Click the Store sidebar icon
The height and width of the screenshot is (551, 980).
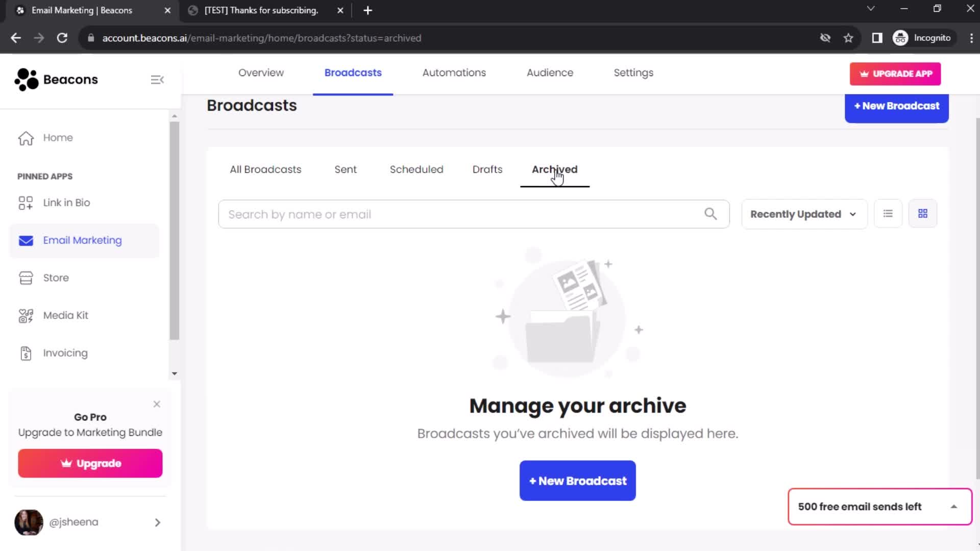click(25, 277)
